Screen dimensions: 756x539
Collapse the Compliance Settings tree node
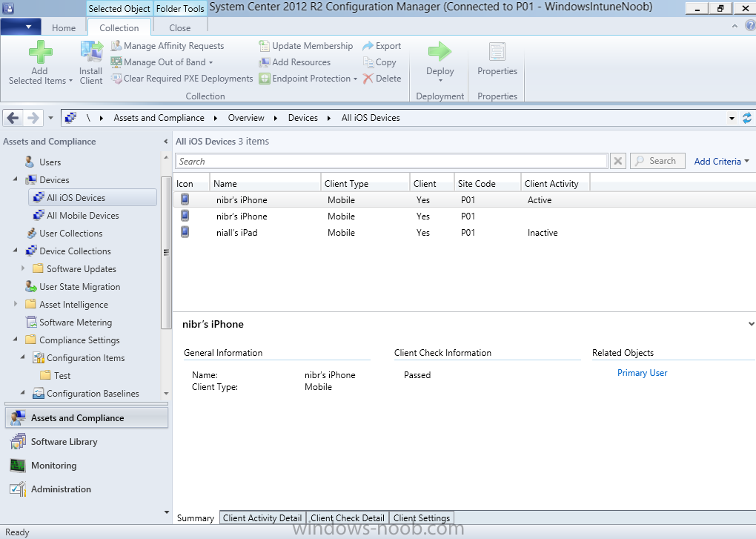(x=15, y=340)
